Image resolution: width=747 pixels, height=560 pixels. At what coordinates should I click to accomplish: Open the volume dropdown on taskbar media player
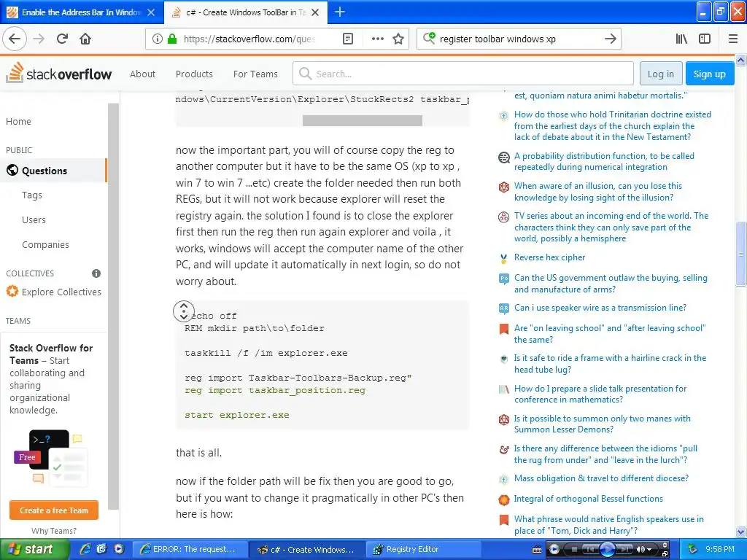click(650, 550)
